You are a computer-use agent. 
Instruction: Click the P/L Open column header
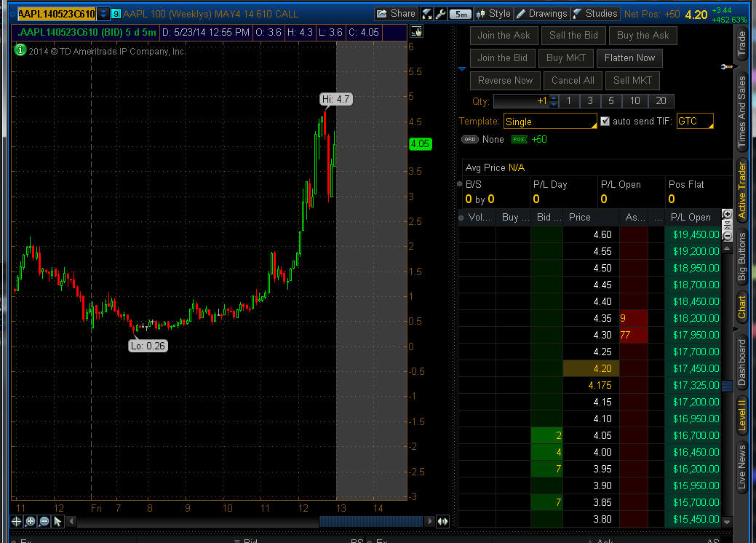click(x=691, y=218)
